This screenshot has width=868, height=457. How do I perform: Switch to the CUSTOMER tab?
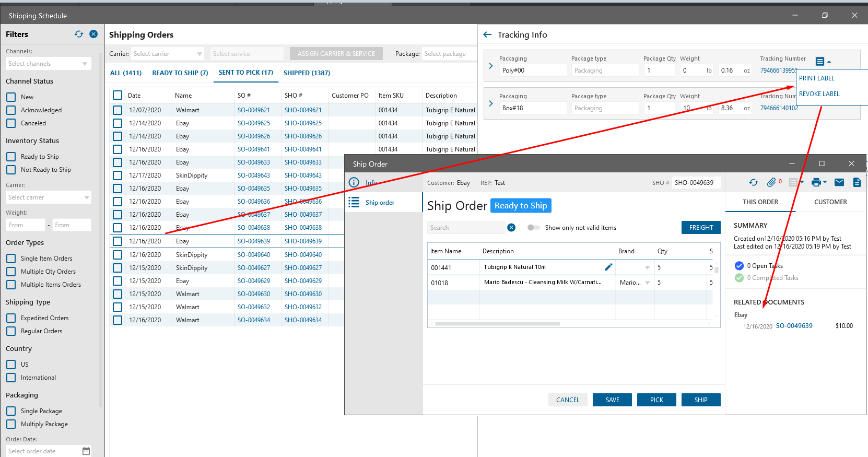tap(830, 202)
